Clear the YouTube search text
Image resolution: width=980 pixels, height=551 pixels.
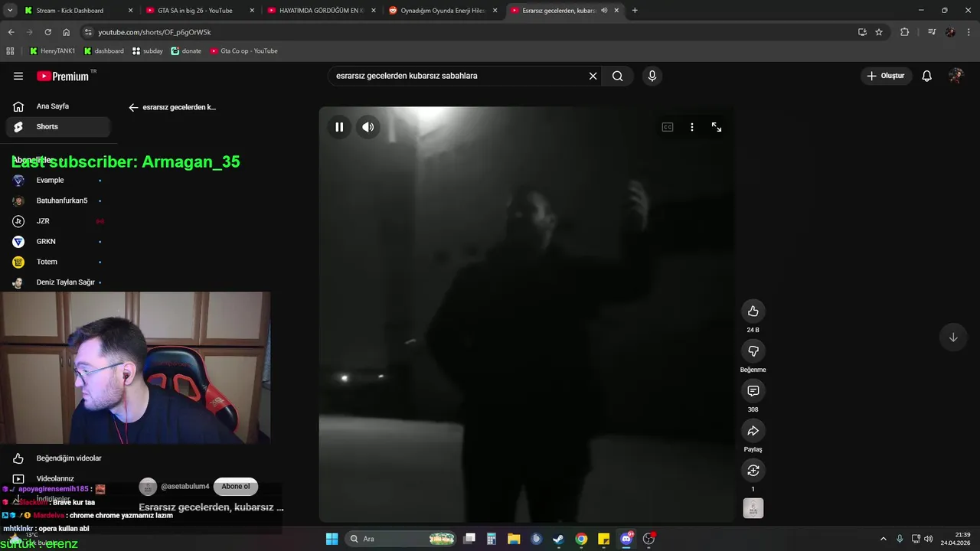point(593,76)
